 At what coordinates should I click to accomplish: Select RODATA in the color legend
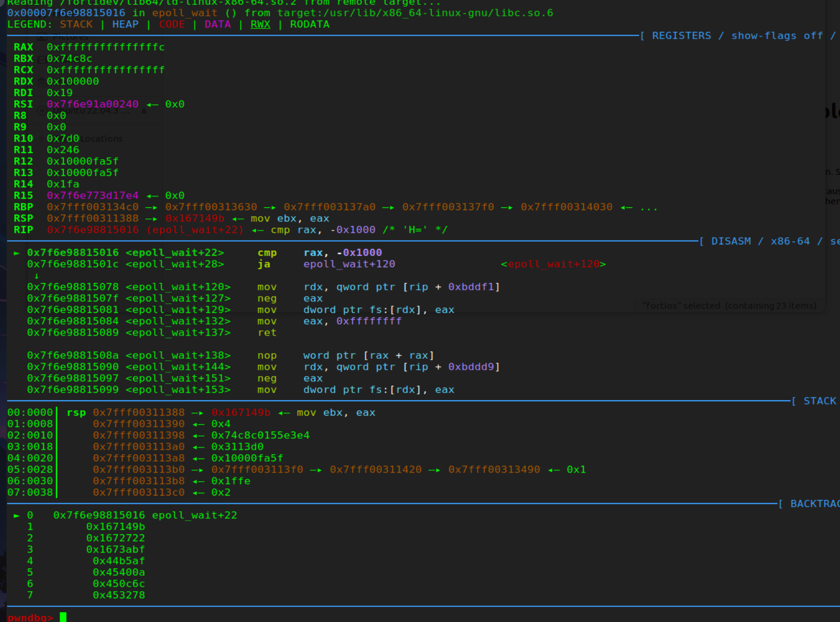[x=309, y=25]
